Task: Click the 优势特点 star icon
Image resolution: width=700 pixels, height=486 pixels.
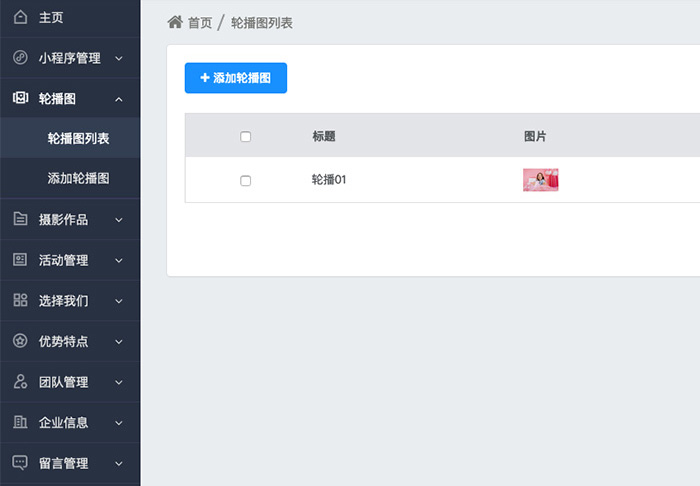Action: coord(20,341)
